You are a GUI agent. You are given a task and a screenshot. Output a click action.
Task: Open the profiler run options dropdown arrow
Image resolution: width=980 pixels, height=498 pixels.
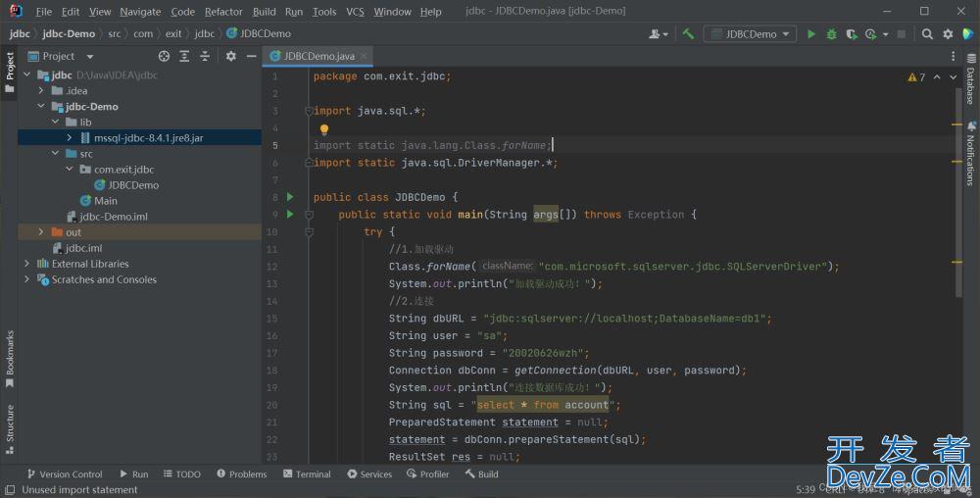coord(886,34)
